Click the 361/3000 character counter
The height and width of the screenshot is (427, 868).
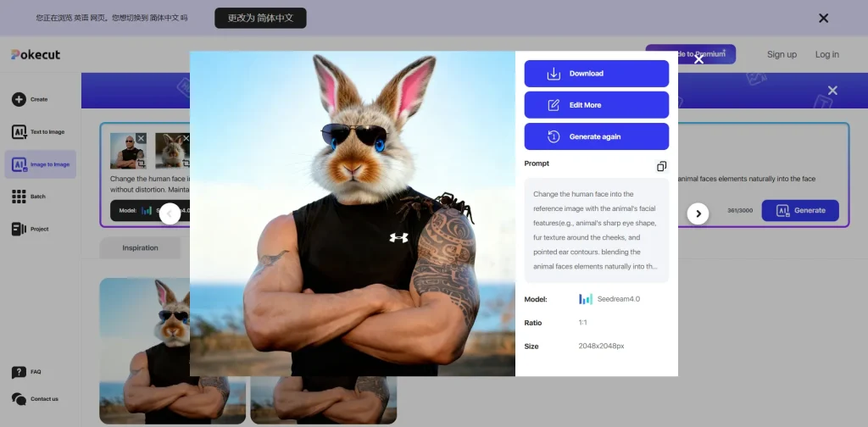(739, 211)
